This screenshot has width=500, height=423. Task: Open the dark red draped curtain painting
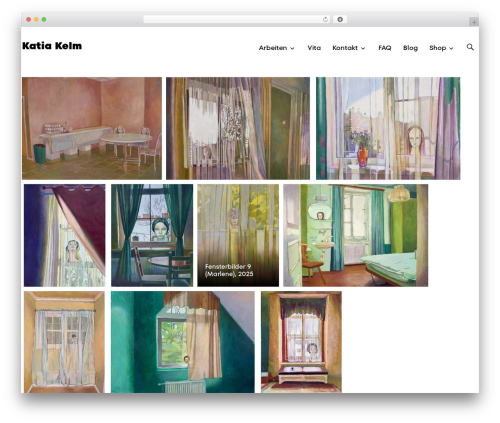(x=65, y=235)
